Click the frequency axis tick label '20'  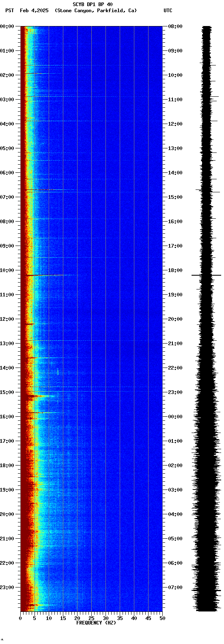click(x=77, y=618)
